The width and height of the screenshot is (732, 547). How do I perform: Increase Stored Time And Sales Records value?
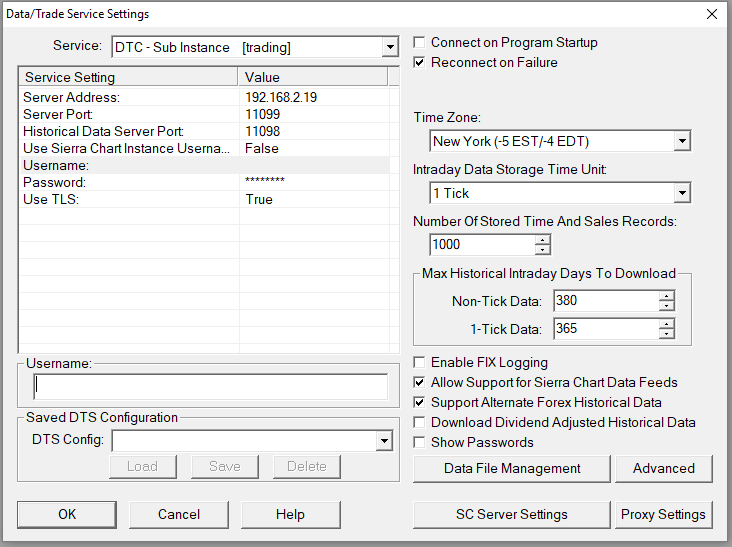(542, 240)
